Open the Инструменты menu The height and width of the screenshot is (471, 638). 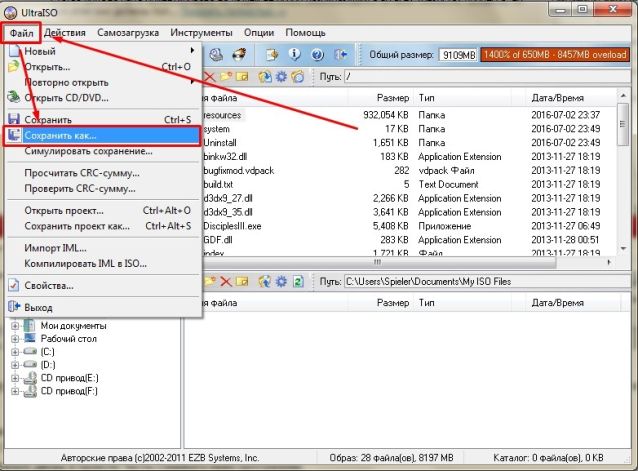(x=201, y=33)
